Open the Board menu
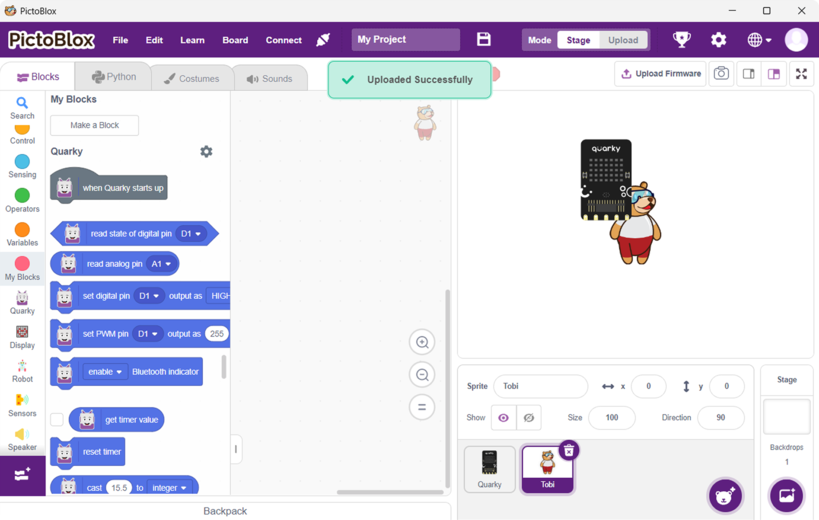819x520 pixels. [x=235, y=40]
